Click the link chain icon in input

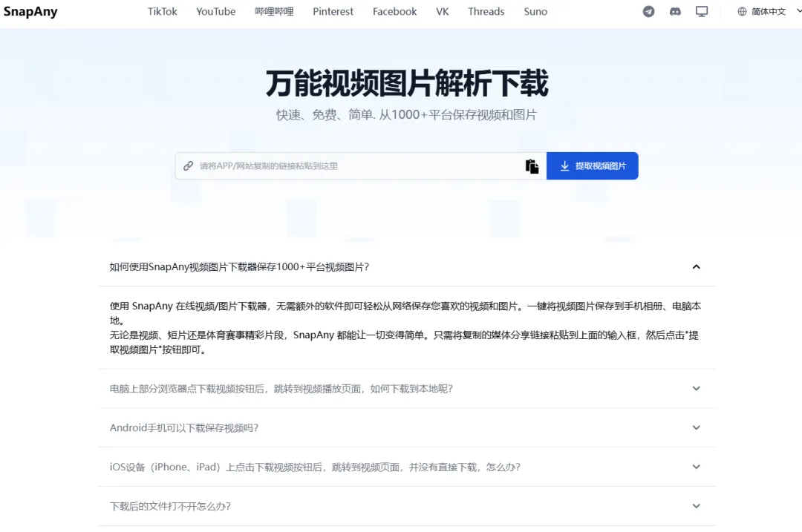(188, 165)
